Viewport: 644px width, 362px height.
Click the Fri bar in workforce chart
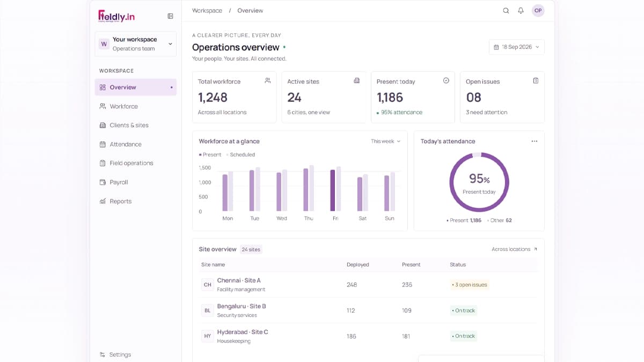click(333, 191)
